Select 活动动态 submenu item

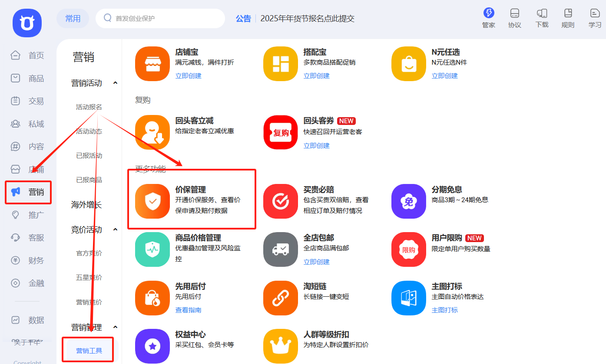[x=89, y=131]
